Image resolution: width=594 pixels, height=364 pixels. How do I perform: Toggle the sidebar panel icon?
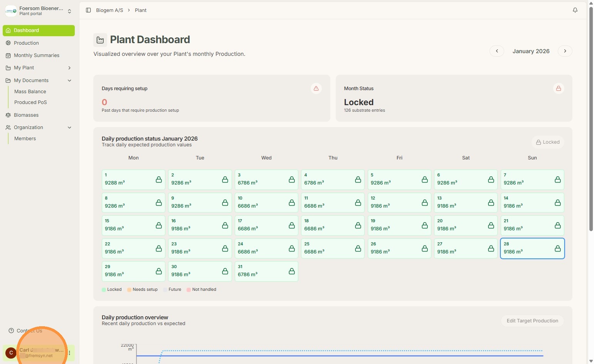(88, 10)
